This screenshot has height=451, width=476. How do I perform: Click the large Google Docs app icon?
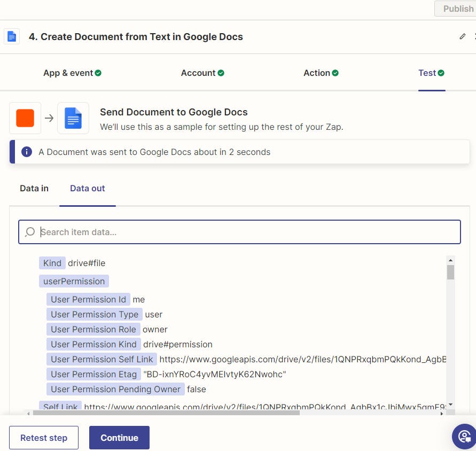[73, 118]
